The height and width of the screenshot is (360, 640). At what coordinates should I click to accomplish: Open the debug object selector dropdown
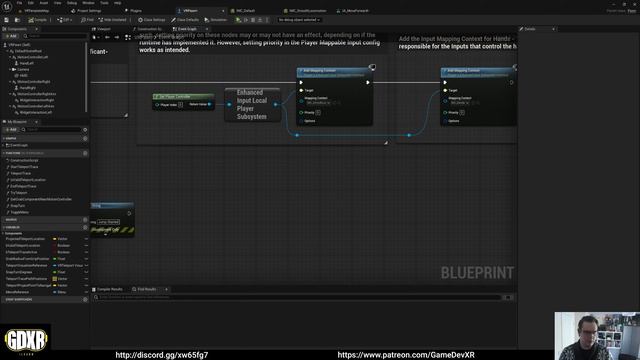(300, 20)
